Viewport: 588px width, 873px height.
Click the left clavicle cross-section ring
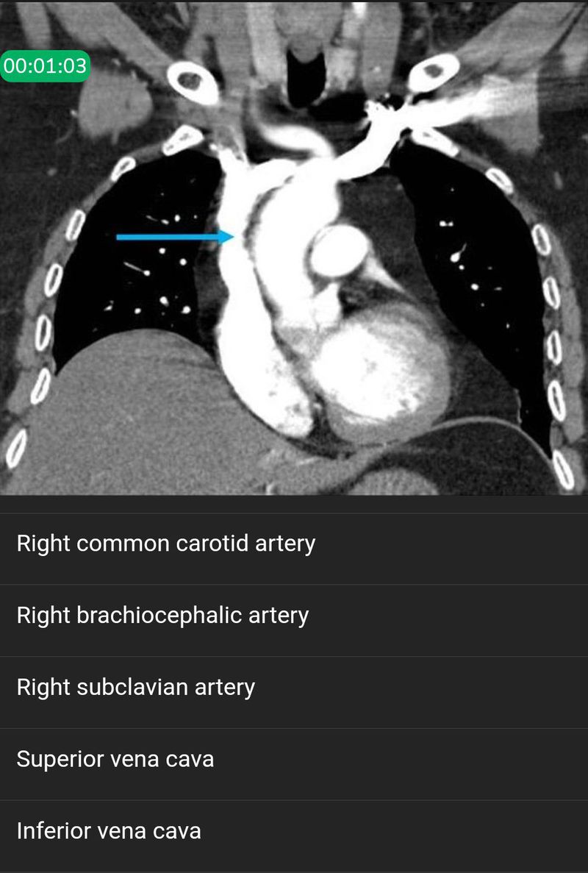(x=434, y=73)
